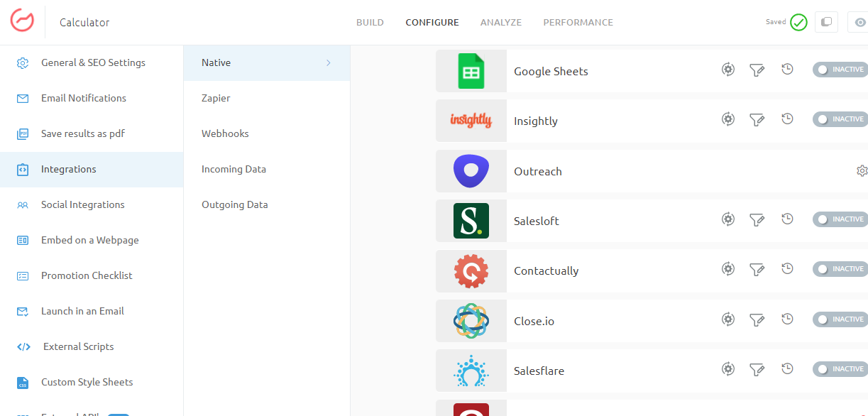Go to Embed on a Webpage
This screenshot has width=868, height=416.
click(92, 240)
